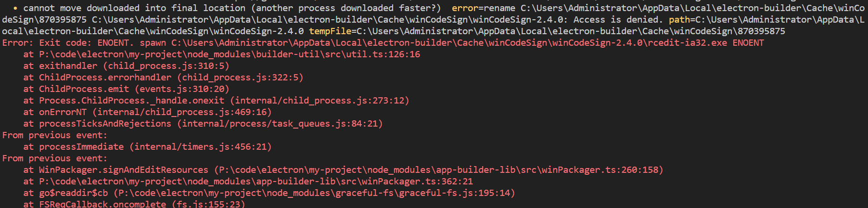The width and height of the screenshot is (868, 208).
Task: Click the exithandler child_process.js:310:5 stack frame
Action: (x=126, y=66)
